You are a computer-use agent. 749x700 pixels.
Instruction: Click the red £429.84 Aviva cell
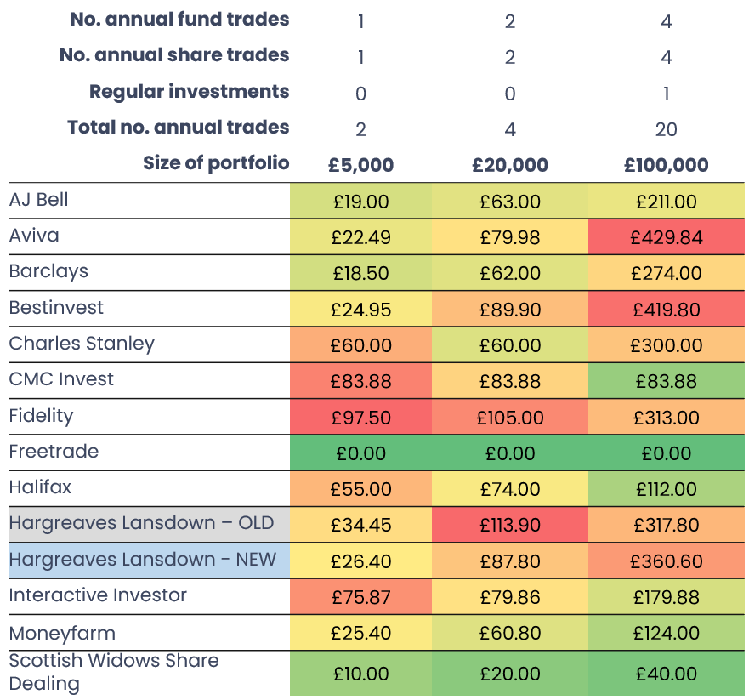pyautogui.click(x=666, y=238)
